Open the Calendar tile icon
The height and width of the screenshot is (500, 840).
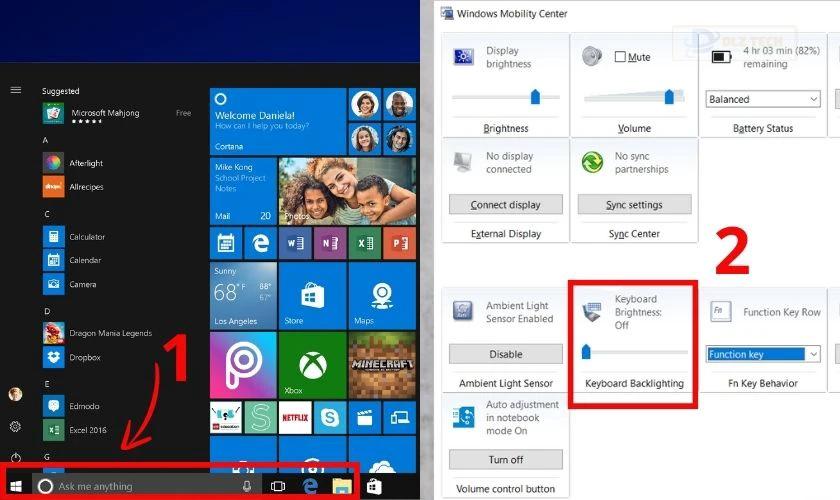(226, 243)
